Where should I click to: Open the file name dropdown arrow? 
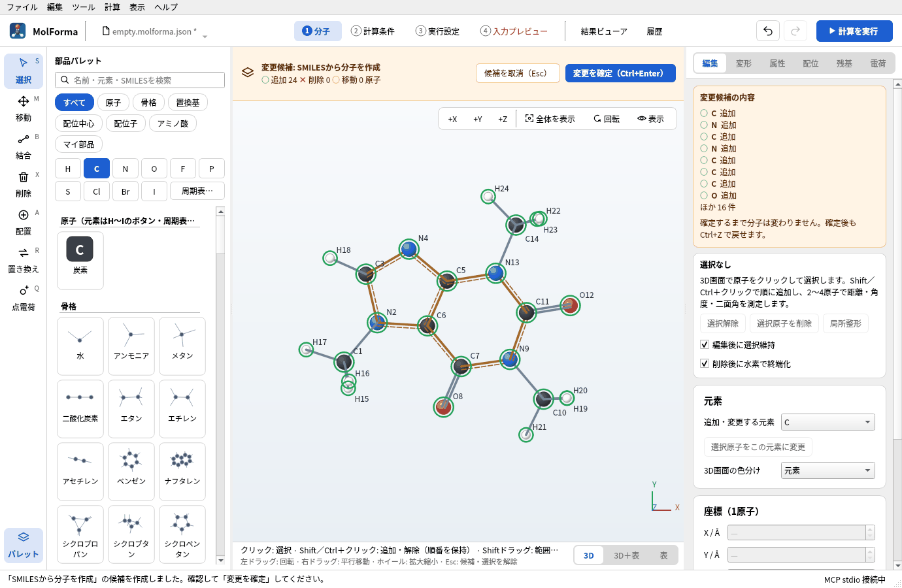tap(205, 37)
